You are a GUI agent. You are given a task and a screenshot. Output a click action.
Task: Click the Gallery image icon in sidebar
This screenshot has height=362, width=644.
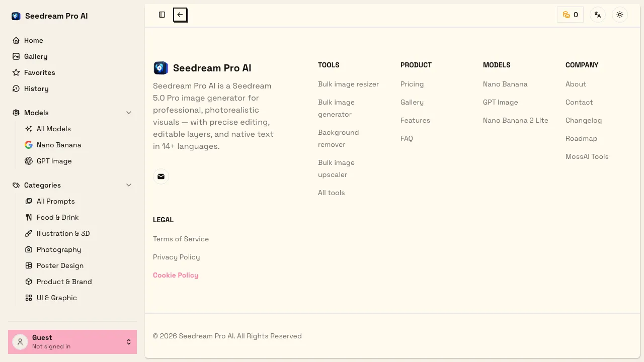pos(16,56)
